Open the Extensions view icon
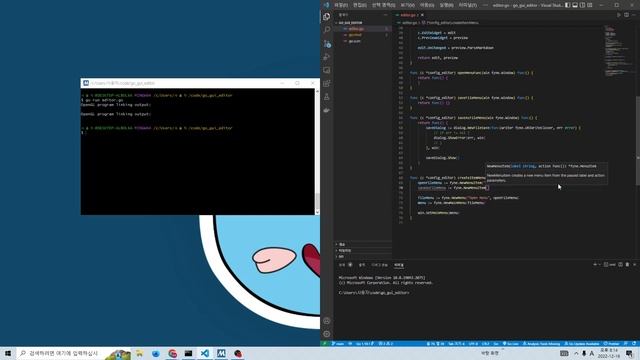Image resolution: width=640 pixels, height=360 pixels. (327, 84)
